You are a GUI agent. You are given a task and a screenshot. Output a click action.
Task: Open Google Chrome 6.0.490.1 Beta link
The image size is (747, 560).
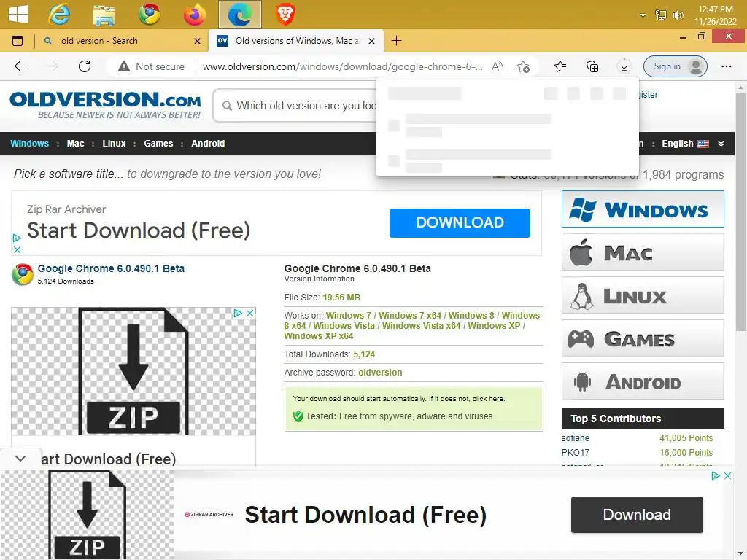tap(111, 268)
